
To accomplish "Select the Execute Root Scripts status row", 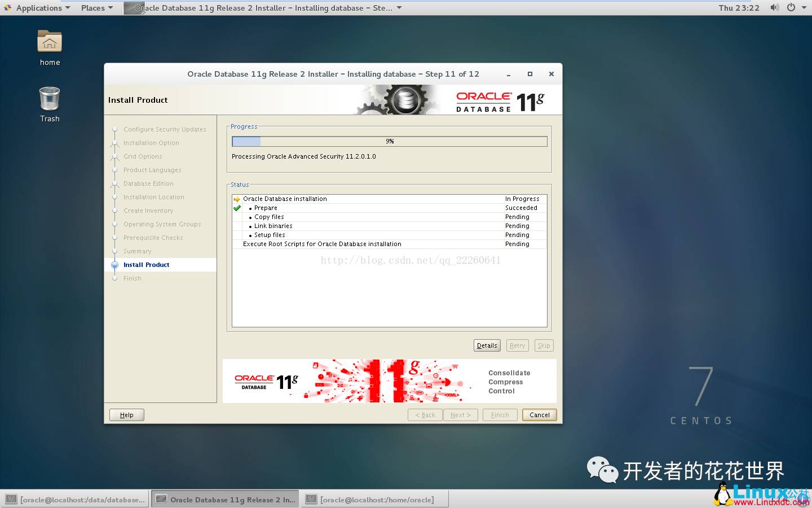I will pos(389,244).
